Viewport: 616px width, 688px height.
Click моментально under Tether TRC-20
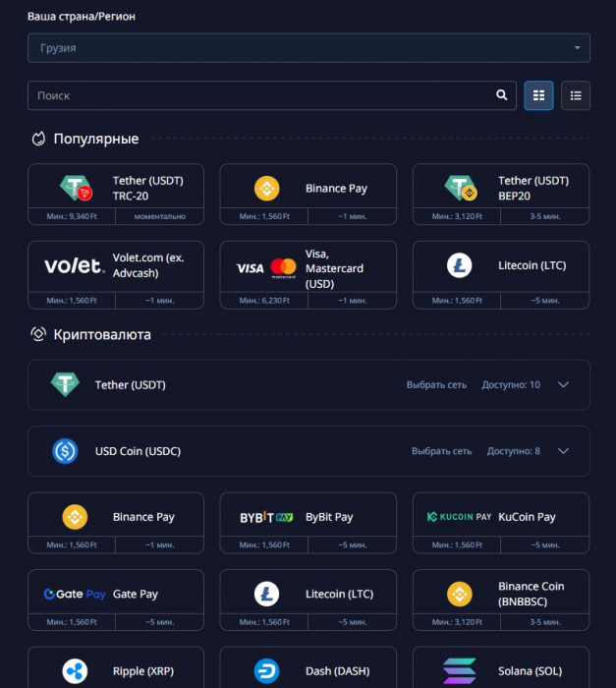click(160, 216)
